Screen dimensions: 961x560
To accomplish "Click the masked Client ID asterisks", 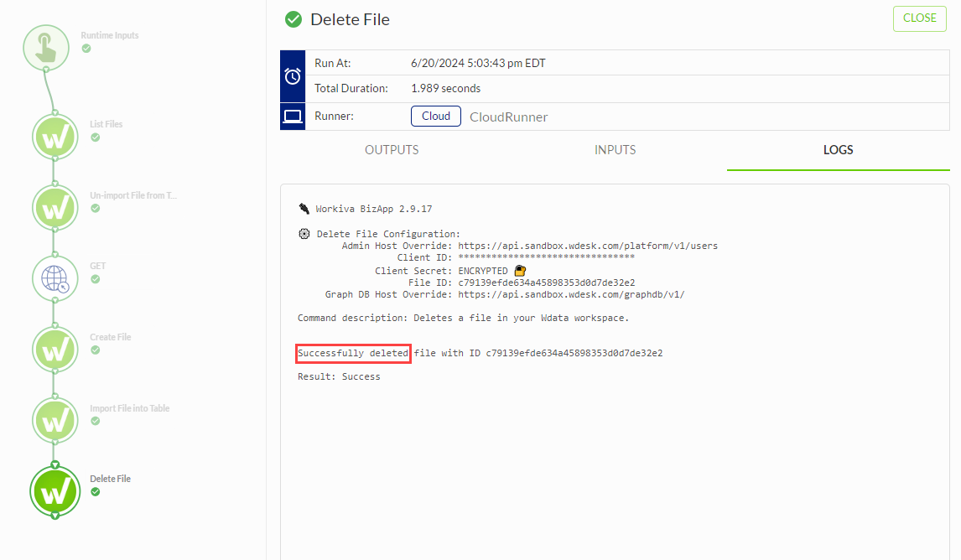I will tap(546, 257).
